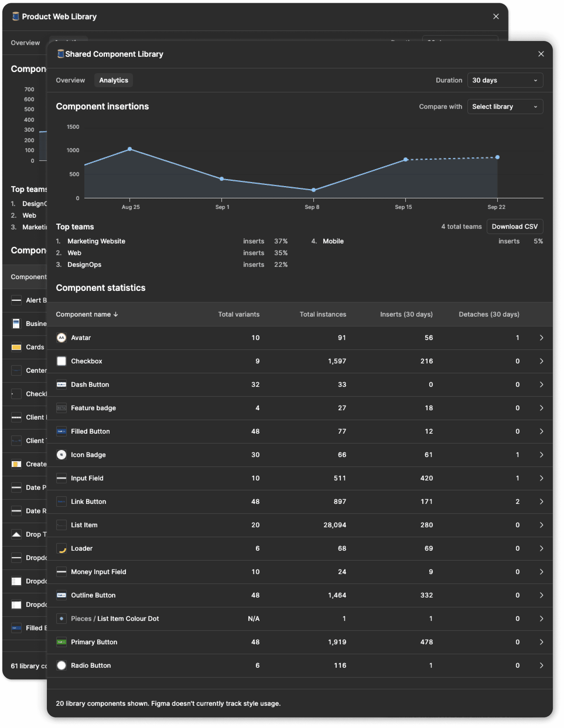Close the Shared Component Library dialog
Viewport: 564px width, 728px height.
(x=541, y=54)
